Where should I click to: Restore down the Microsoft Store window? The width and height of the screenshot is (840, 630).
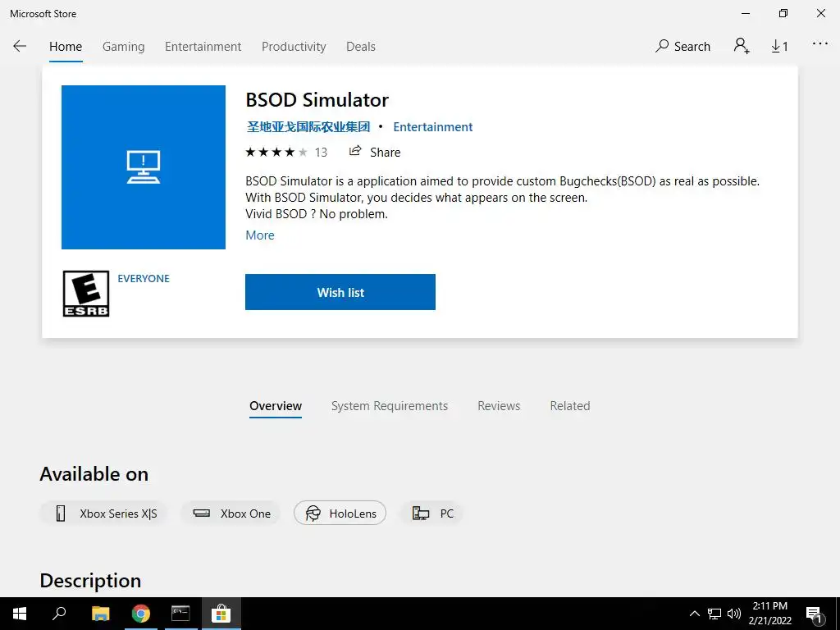coord(783,13)
